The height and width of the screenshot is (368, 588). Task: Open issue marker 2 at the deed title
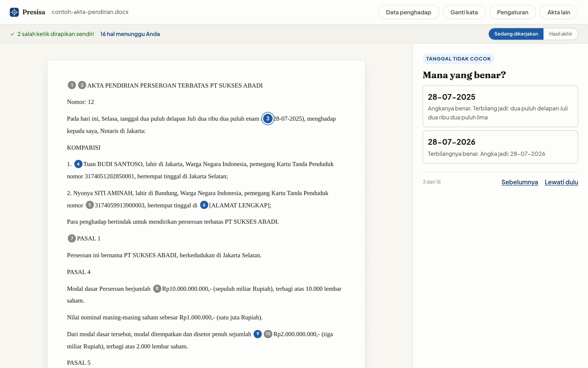(x=82, y=85)
